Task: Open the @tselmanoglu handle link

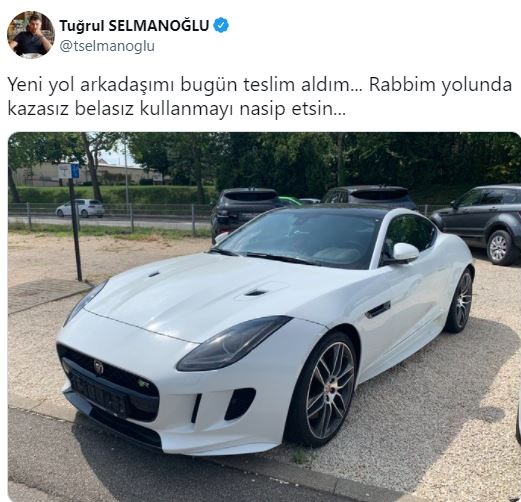Action: pyautogui.click(x=107, y=46)
